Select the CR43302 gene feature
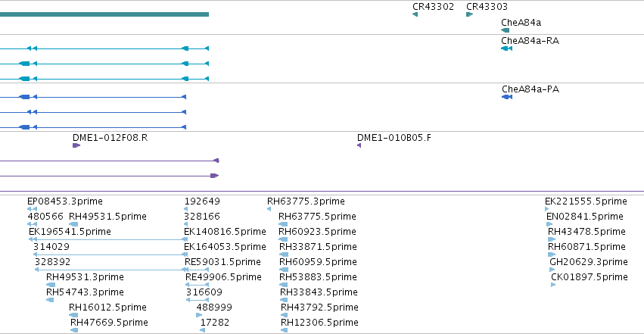Screen dimensions: 644x334 click(x=415, y=14)
